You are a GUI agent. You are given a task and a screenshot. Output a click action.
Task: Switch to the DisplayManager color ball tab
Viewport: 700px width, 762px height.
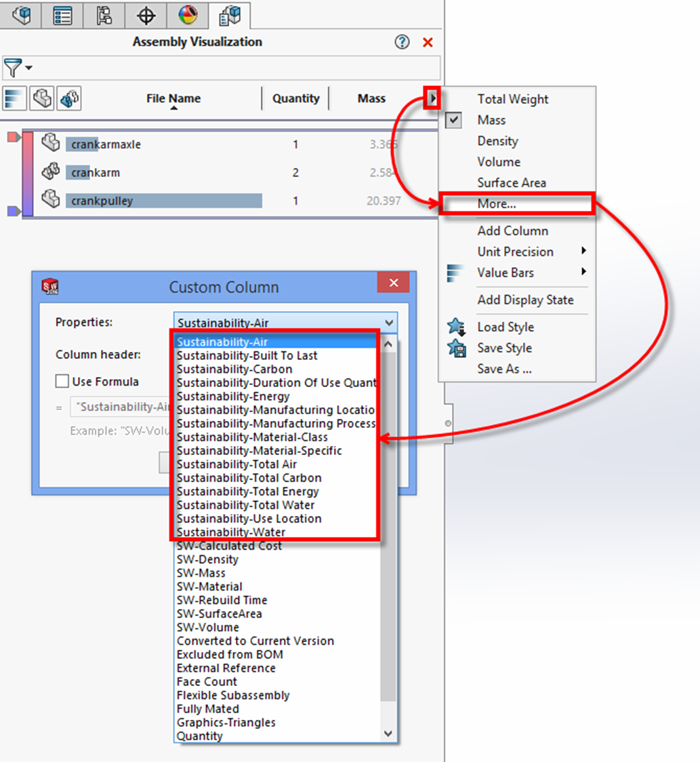(x=188, y=15)
